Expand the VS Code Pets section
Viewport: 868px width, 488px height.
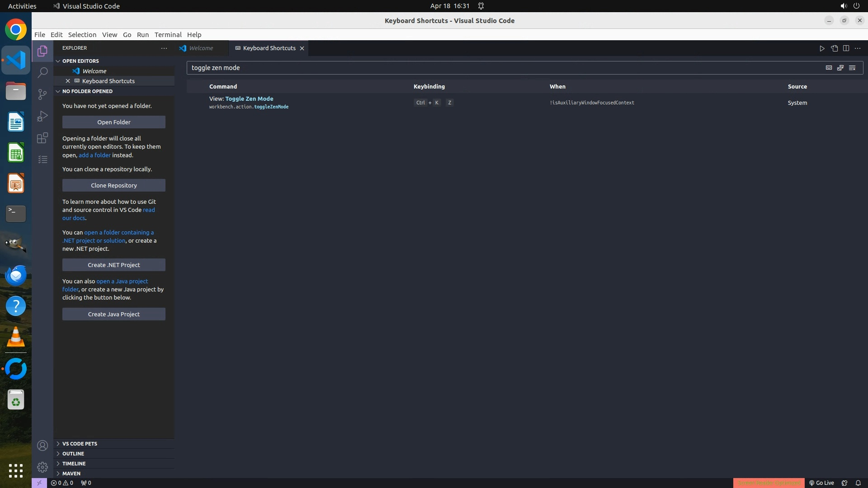(80, 444)
